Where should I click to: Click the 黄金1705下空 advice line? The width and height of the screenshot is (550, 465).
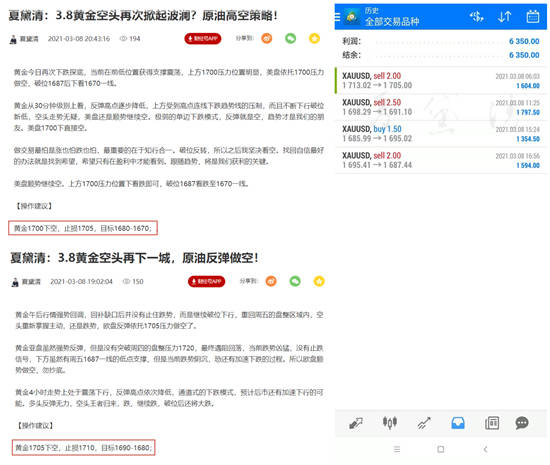click(83, 447)
